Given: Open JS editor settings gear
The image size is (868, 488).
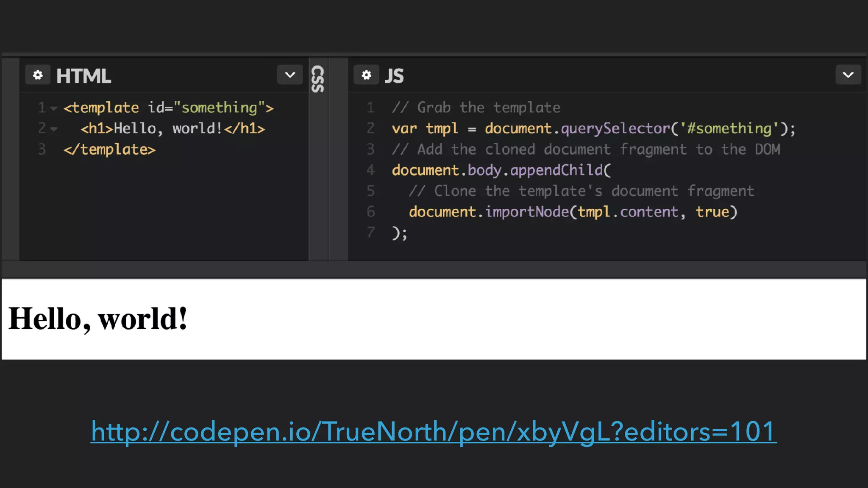Looking at the screenshot, I should coord(366,75).
